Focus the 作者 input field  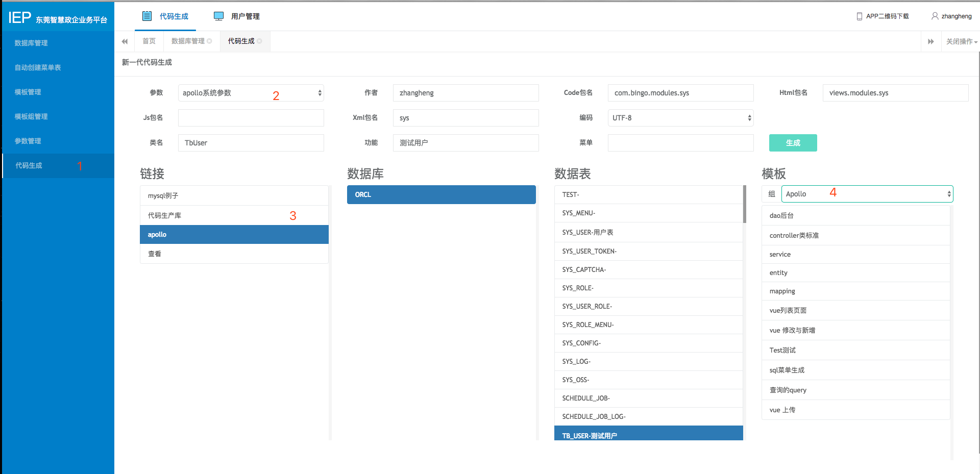(x=465, y=93)
